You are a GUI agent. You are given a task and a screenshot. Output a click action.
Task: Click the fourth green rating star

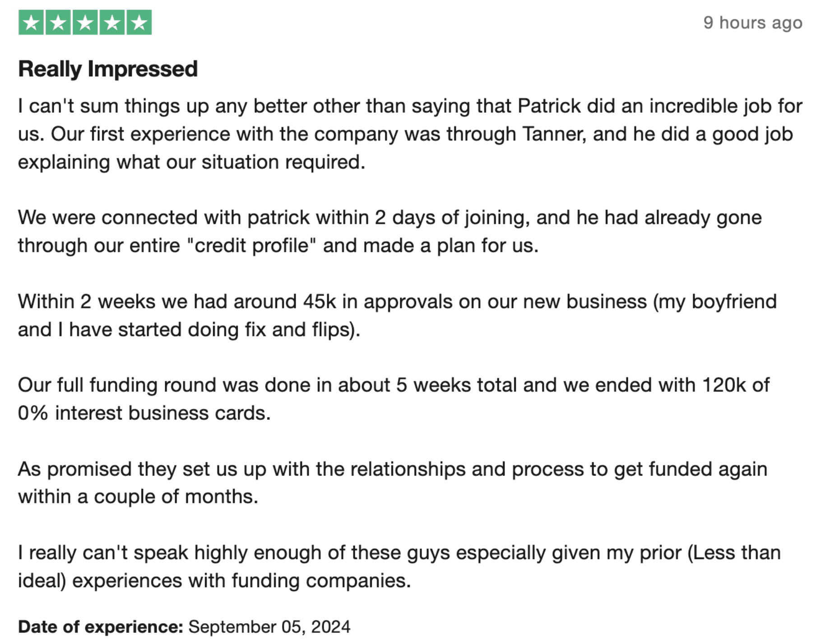pos(112,22)
